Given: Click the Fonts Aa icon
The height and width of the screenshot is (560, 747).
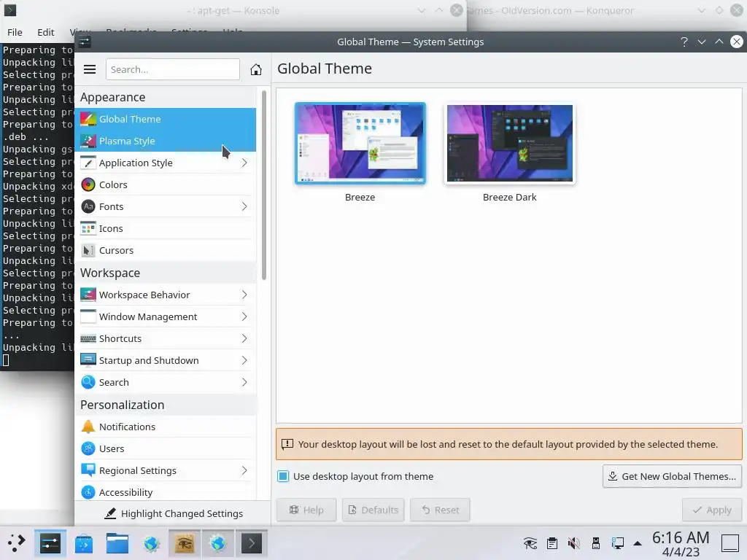Looking at the screenshot, I should pos(88,206).
